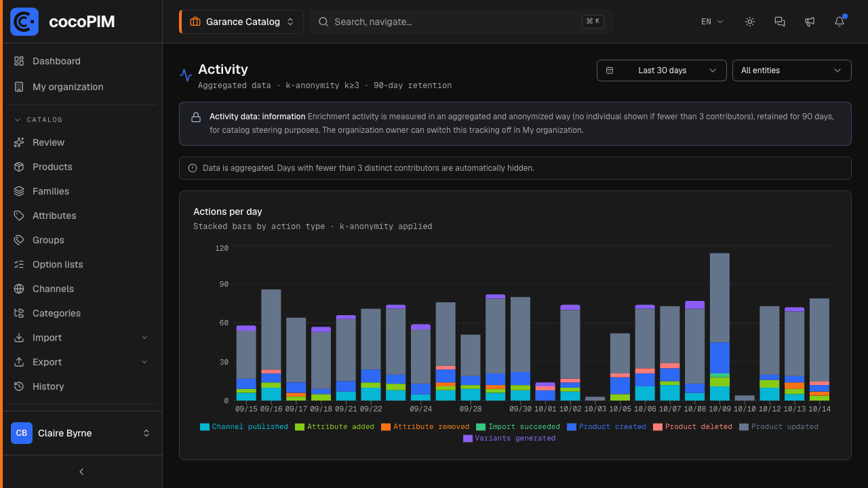Click the Product deleted legend entry

tap(692, 427)
